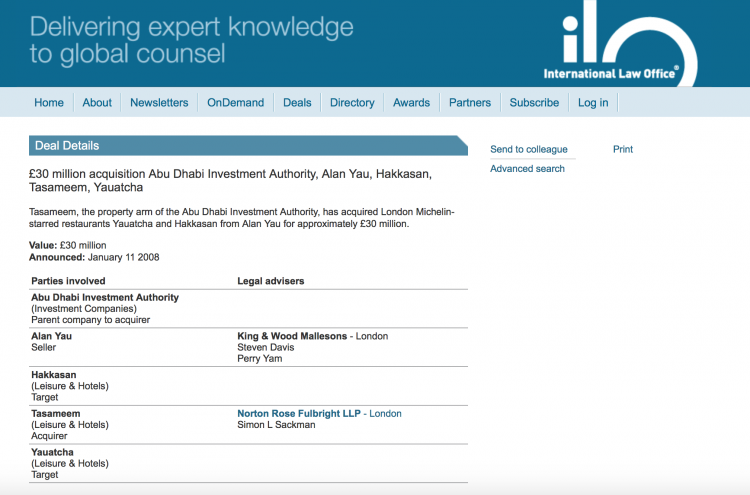Open the Norton Rose Fulbright LLP link
Viewport: 750px width, 495px height.
click(x=319, y=413)
